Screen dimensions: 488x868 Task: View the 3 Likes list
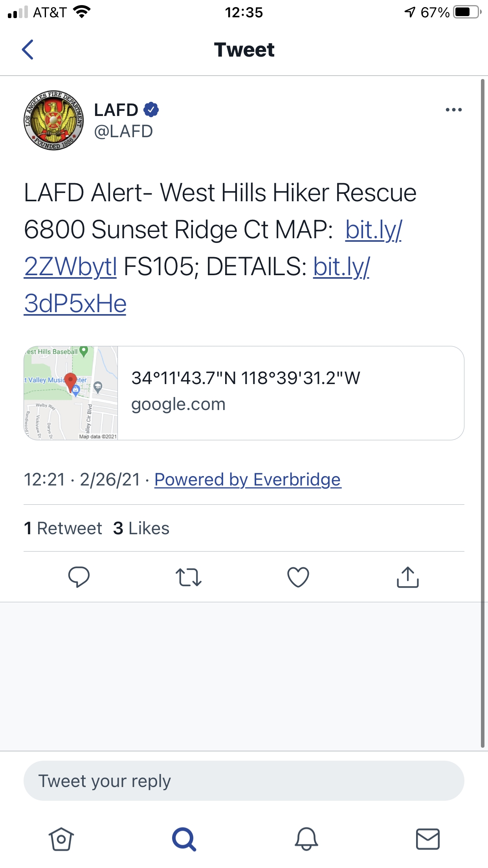[141, 528]
